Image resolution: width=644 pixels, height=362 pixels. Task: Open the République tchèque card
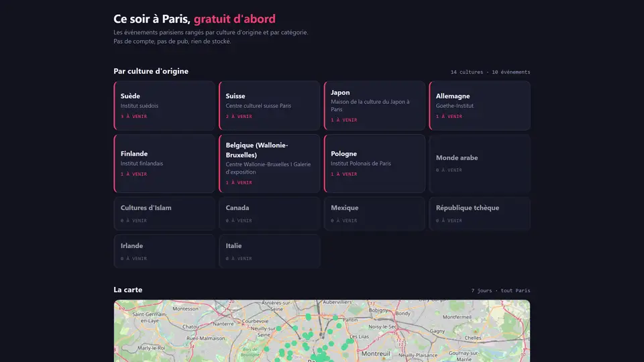coord(480,213)
